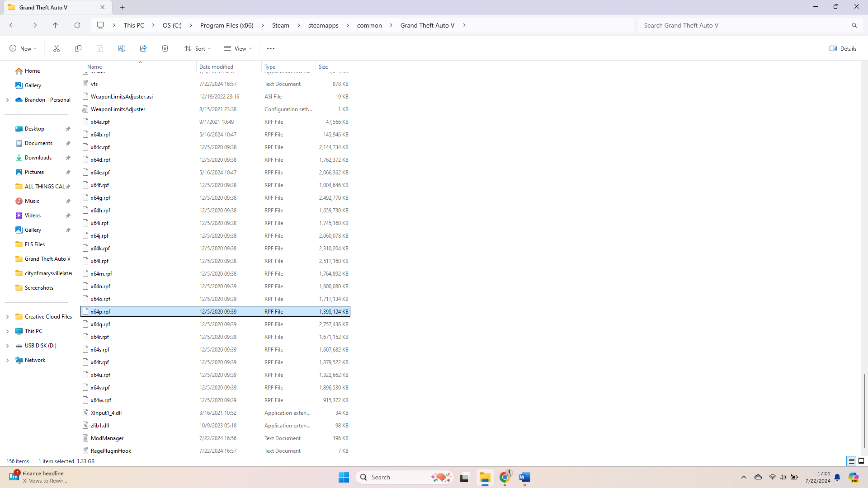Open the View dropdown
The image size is (868, 488).
point(238,48)
